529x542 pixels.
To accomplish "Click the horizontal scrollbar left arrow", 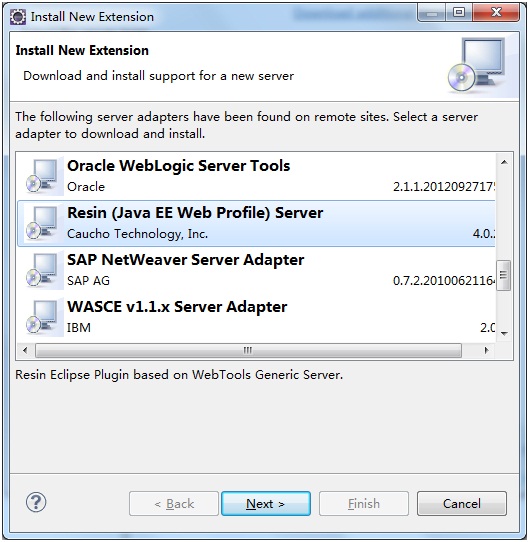I will point(25,350).
